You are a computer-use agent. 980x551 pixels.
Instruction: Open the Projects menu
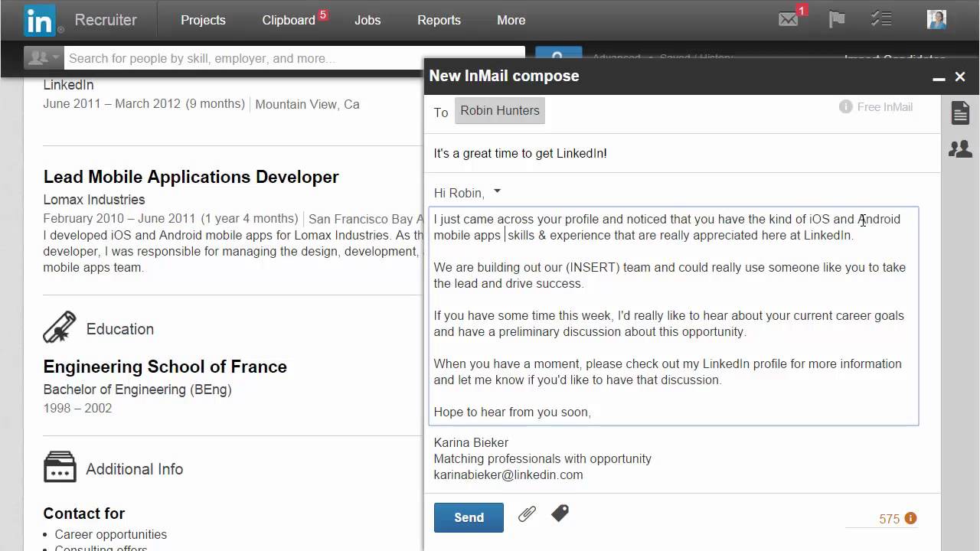click(203, 20)
